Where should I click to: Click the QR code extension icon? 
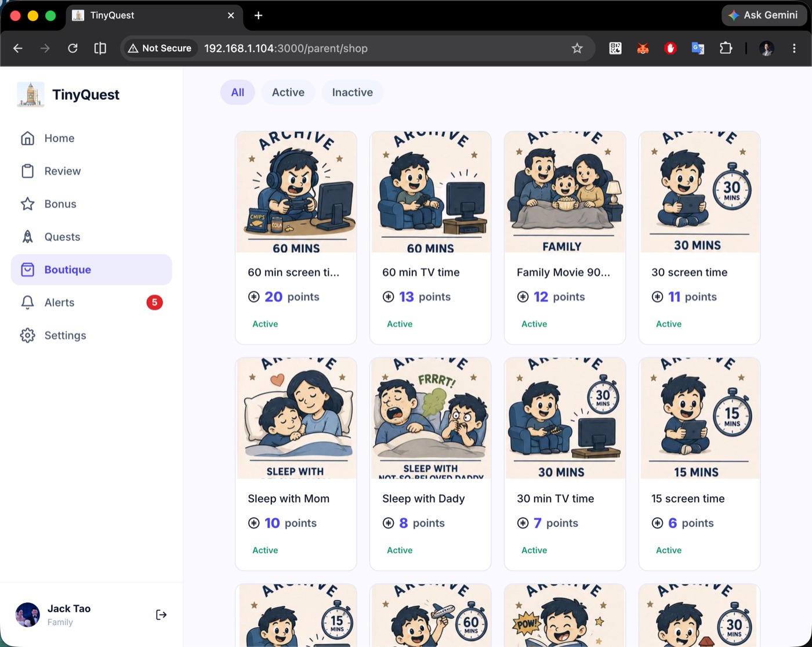[x=615, y=48]
